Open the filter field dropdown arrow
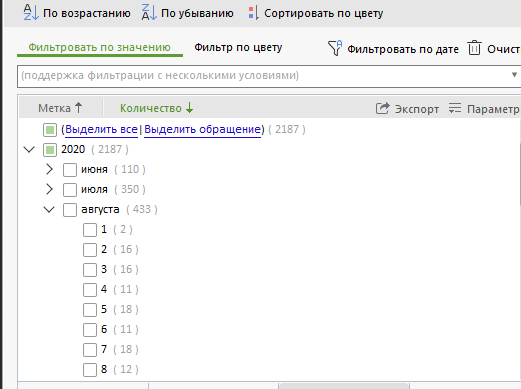Viewport: 521px width, 389px height. [x=515, y=75]
